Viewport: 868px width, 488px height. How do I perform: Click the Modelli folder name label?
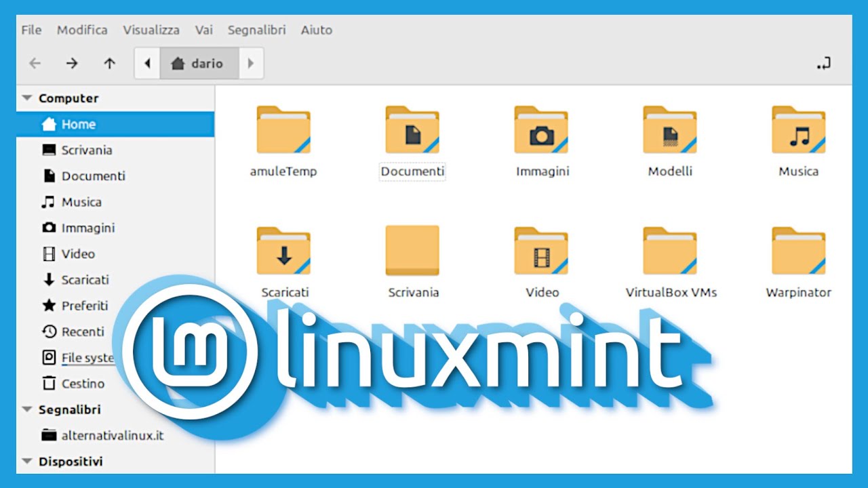[x=670, y=171]
